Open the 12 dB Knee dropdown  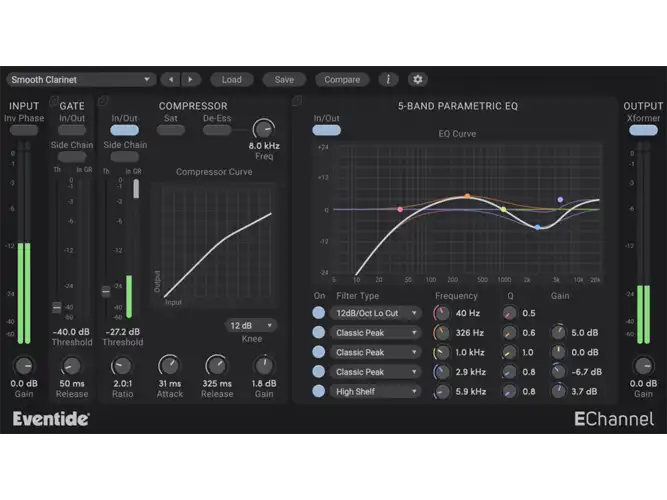[251, 326]
